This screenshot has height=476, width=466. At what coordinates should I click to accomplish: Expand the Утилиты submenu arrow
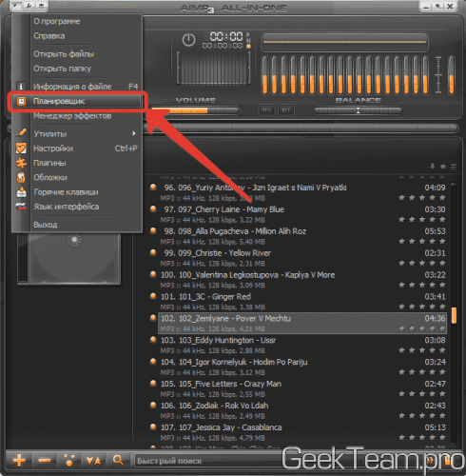[134, 133]
